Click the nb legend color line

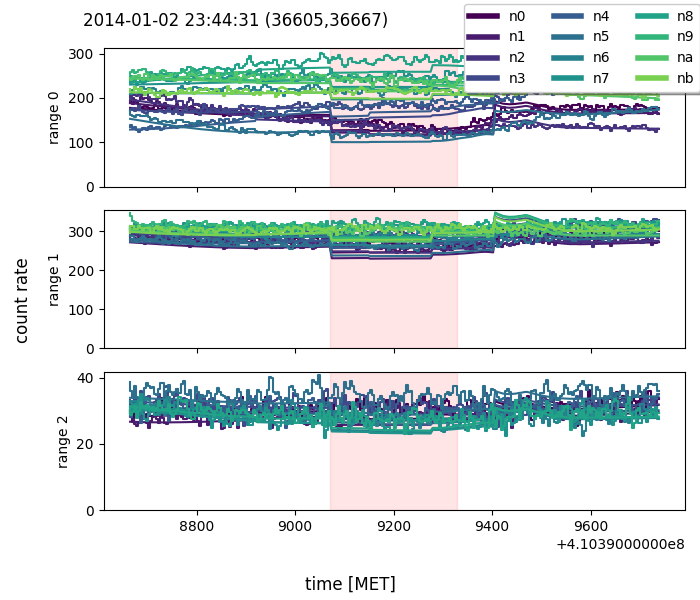[x=652, y=78]
